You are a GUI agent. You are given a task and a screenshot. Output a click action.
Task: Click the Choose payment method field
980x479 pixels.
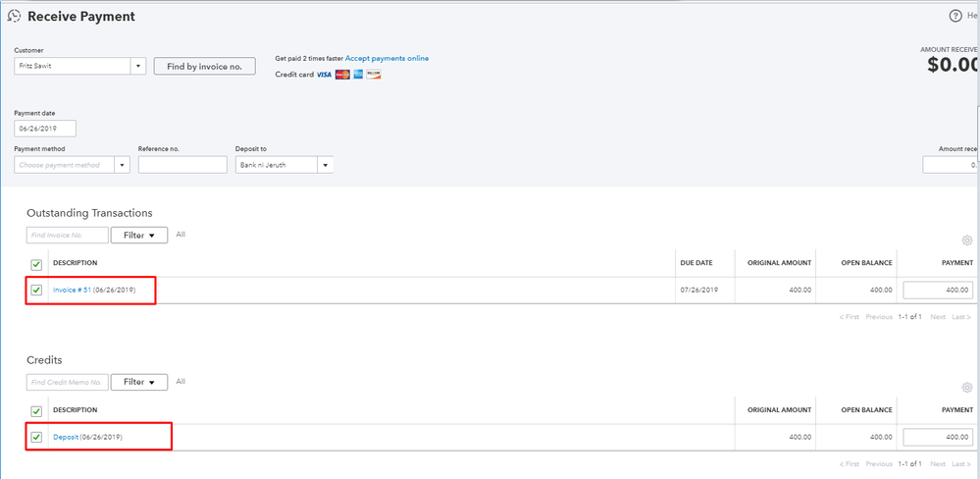tap(65, 165)
